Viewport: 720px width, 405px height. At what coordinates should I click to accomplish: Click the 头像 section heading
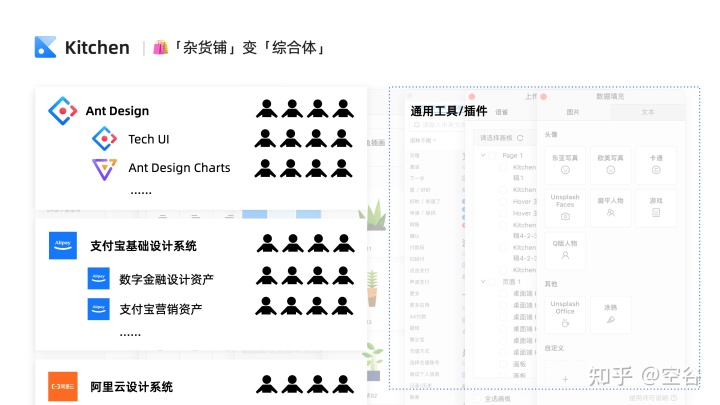click(x=551, y=135)
